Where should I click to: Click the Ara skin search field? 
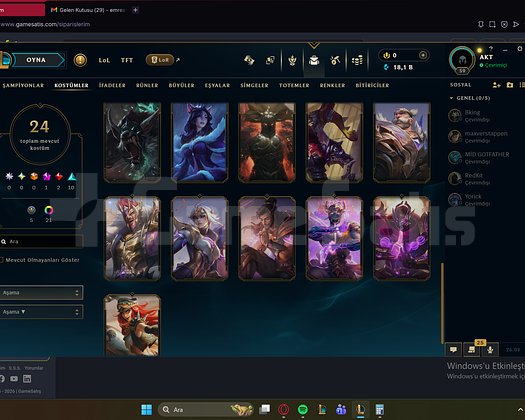pos(42,241)
